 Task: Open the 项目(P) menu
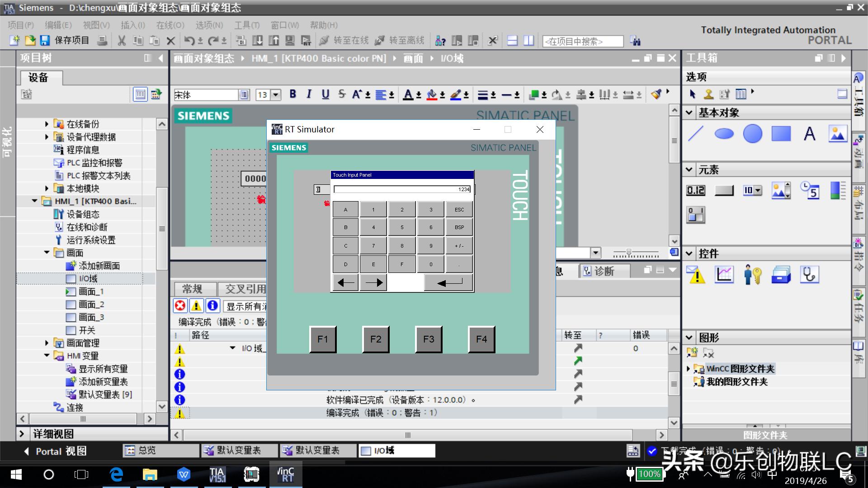[20, 25]
